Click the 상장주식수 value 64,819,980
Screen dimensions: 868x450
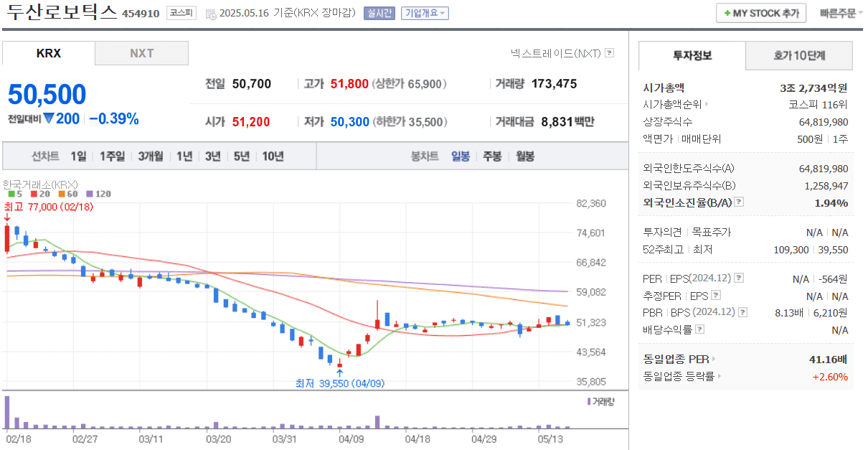click(x=824, y=122)
